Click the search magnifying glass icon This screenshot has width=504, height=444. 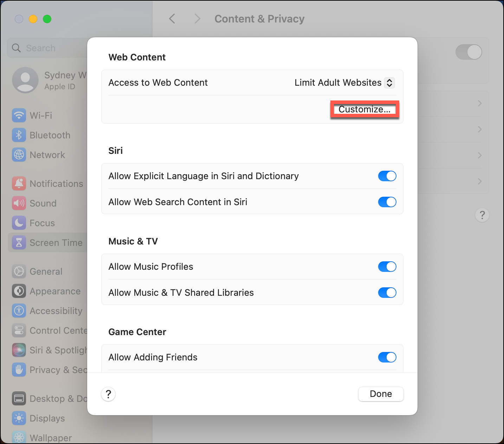17,48
